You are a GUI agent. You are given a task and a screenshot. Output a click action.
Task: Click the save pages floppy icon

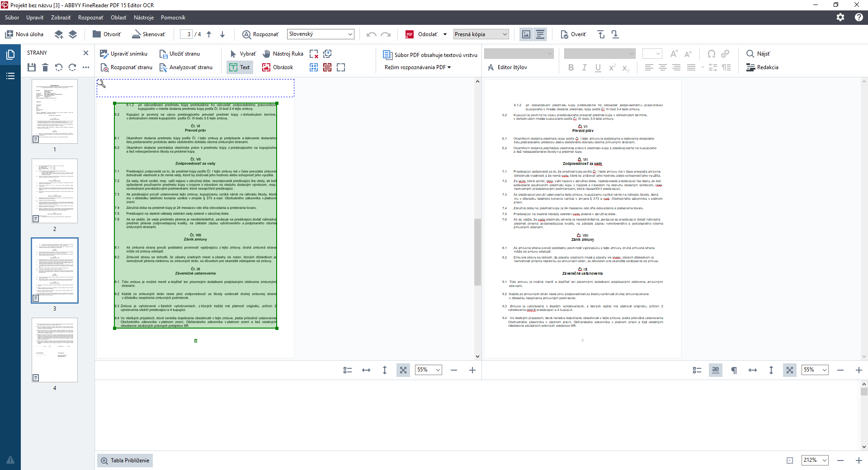[31, 67]
